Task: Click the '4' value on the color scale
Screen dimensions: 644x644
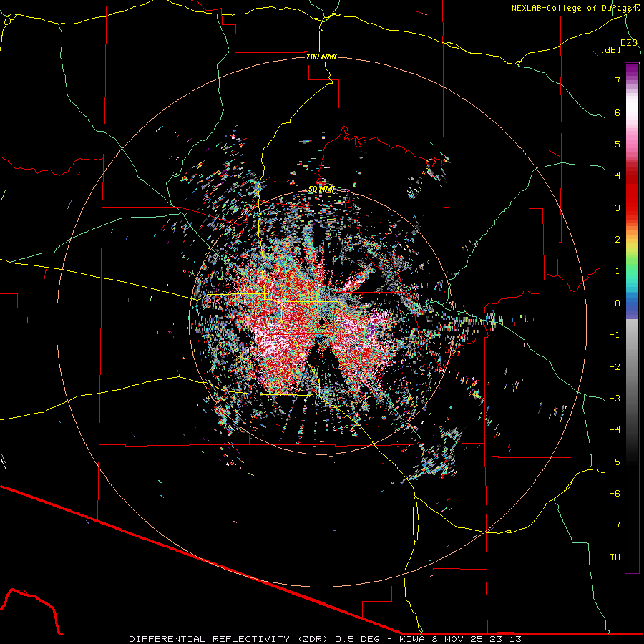Action: coord(618,176)
